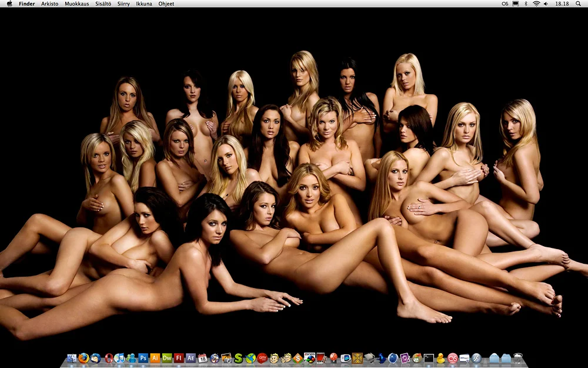Start Dreamweaver from the dock
588x368 pixels.
[167, 358]
